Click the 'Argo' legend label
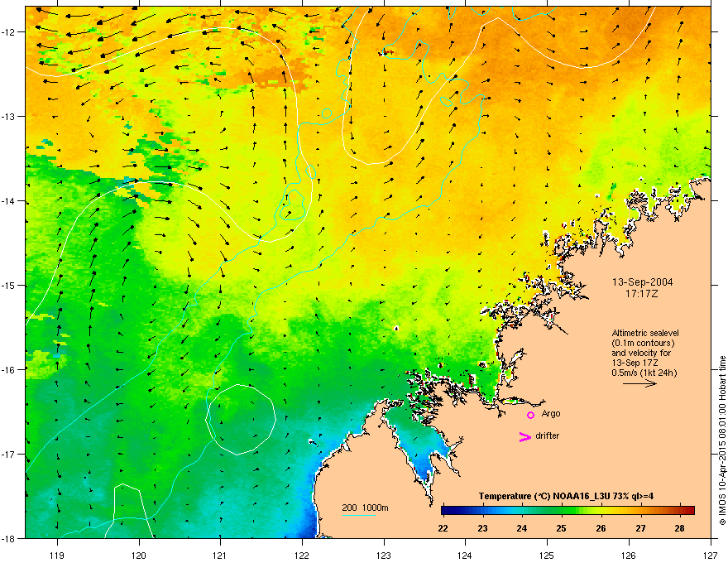 551,413
